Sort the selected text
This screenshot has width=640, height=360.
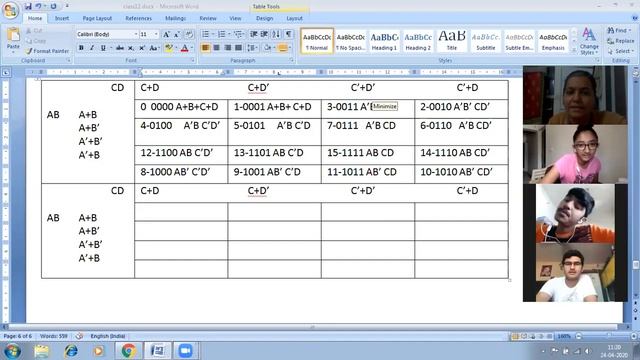[x=276, y=34]
